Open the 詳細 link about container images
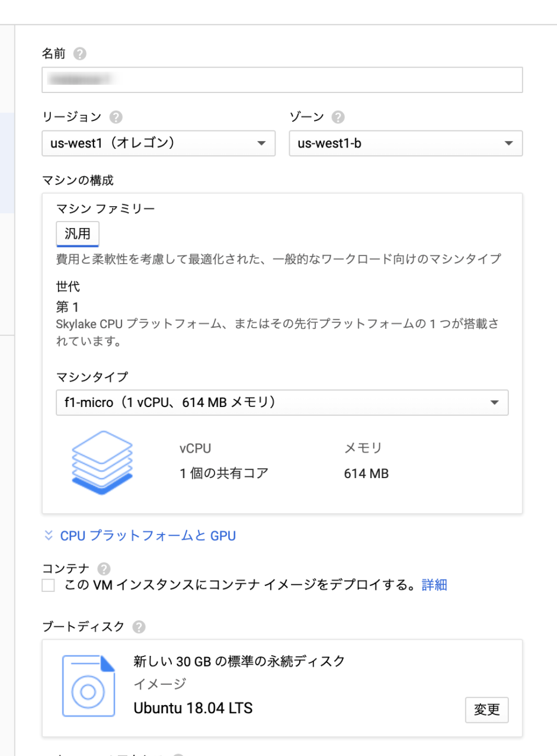The height and width of the screenshot is (756, 557). (434, 585)
